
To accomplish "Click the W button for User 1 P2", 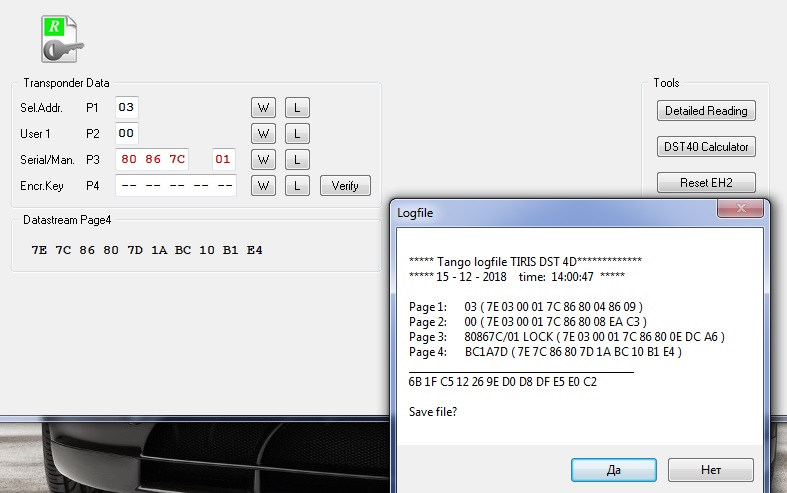I will (264, 134).
